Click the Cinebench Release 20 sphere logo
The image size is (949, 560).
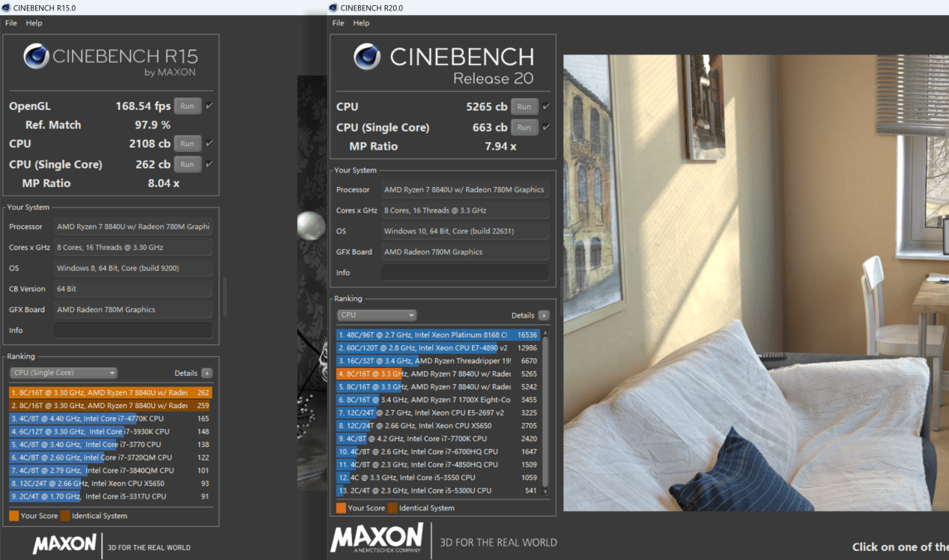click(367, 56)
